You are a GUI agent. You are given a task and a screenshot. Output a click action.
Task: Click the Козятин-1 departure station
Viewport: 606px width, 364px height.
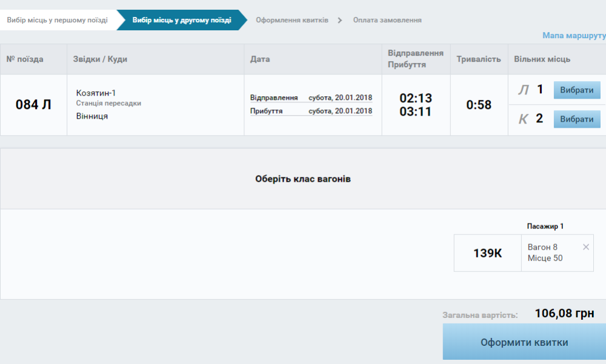coord(96,93)
